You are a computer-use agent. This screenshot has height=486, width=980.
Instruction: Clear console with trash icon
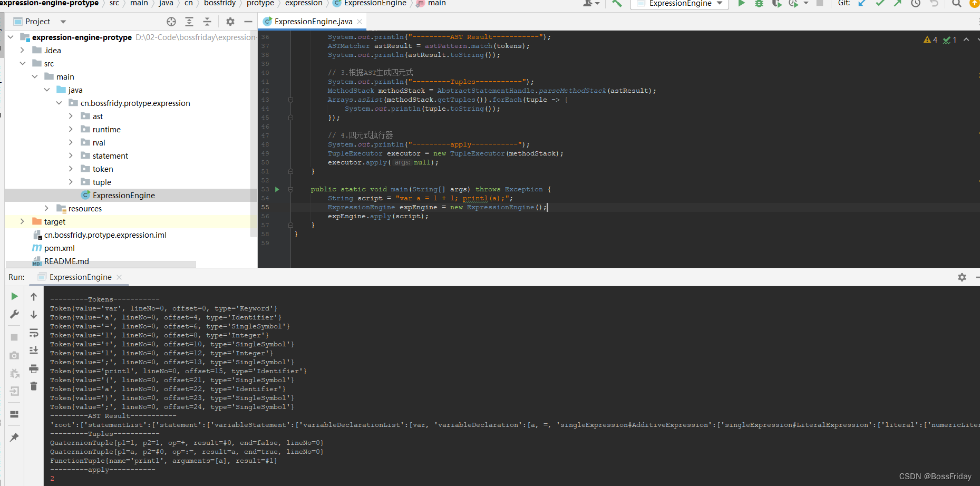(34, 386)
